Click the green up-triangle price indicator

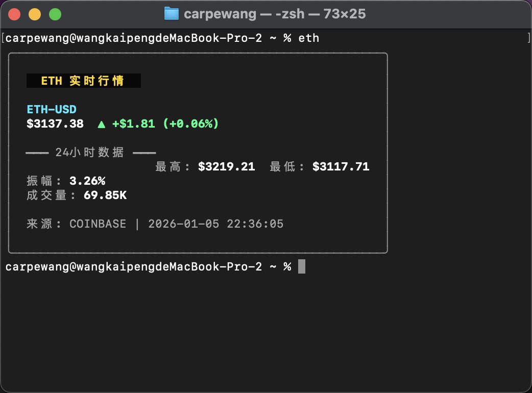[x=101, y=125]
